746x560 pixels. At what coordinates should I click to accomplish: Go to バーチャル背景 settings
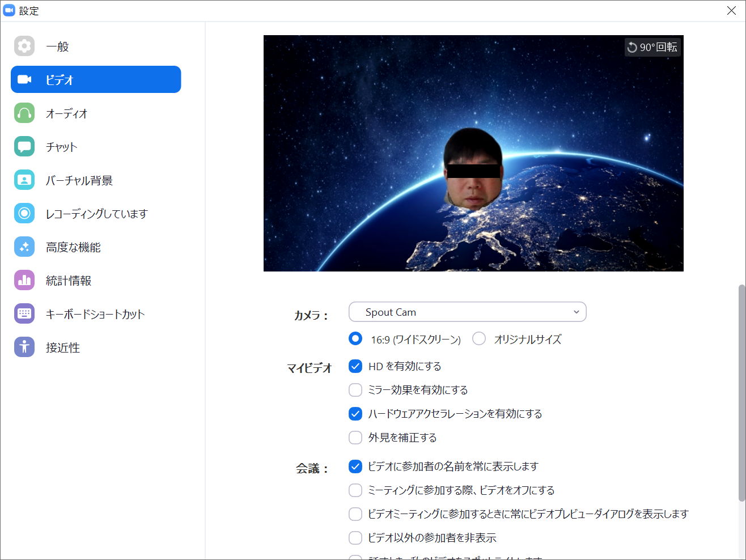pyautogui.click(x=96, y=180)
